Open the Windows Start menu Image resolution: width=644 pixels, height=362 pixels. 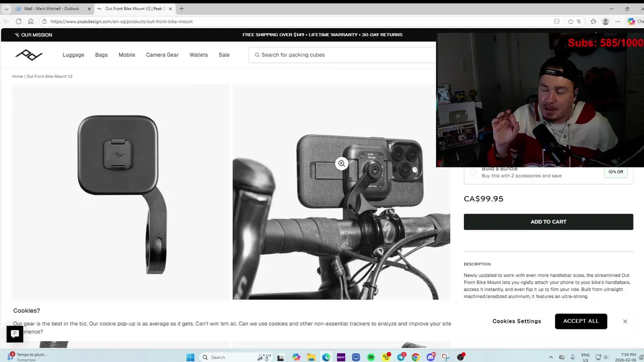(x=190, y=357)
